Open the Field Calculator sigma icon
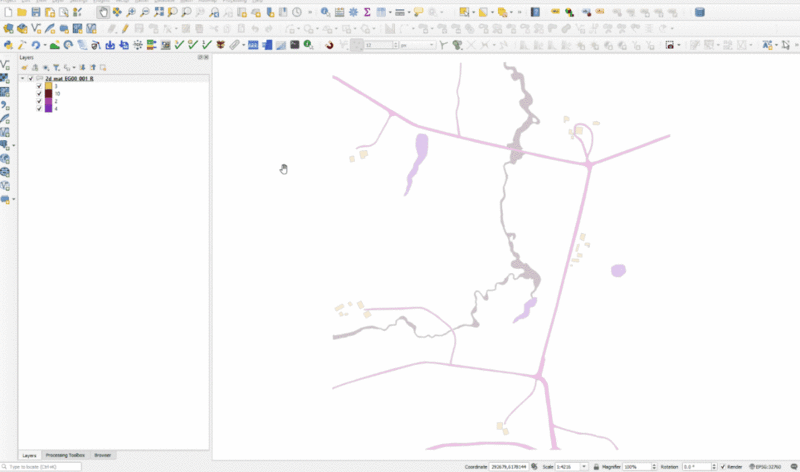 [x=367, y=12]
